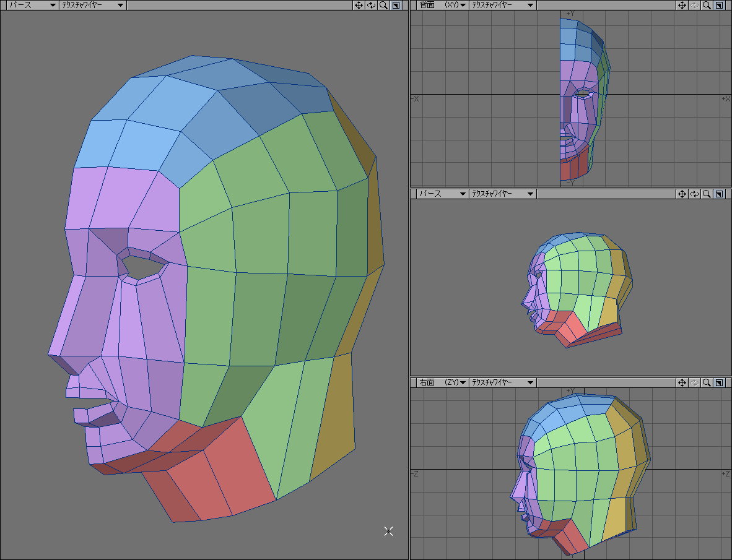Open the パース dropdown of the small viewport

tap(442, 194)
